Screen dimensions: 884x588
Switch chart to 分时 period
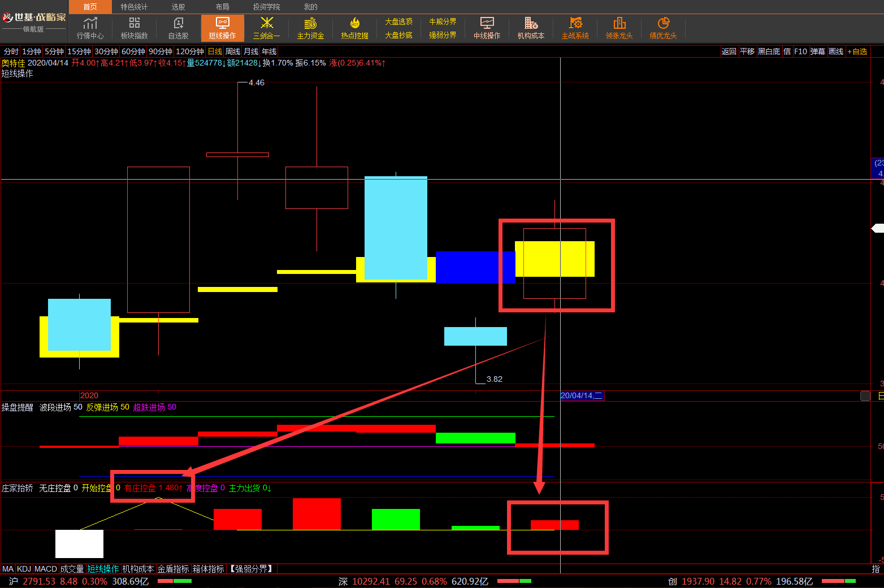click(11, 51)
